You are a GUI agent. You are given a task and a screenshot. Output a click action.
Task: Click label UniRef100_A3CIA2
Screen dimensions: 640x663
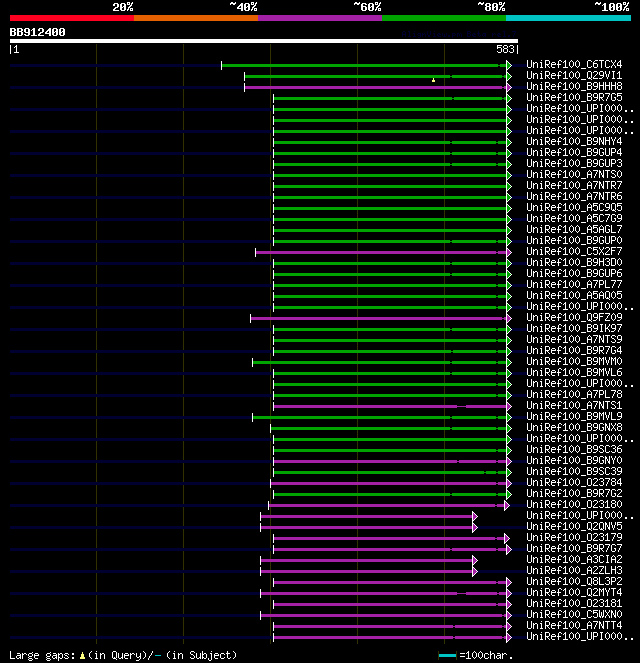[x=574, y=559]
